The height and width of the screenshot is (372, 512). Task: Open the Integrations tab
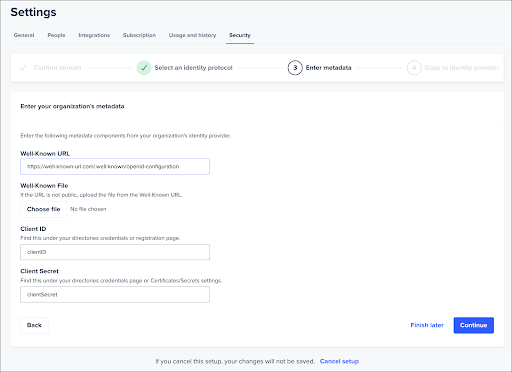click(94, 35)
